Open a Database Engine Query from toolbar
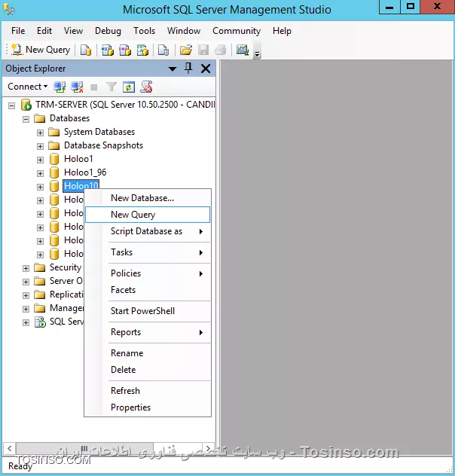The image size is (455, 476). 86,50
